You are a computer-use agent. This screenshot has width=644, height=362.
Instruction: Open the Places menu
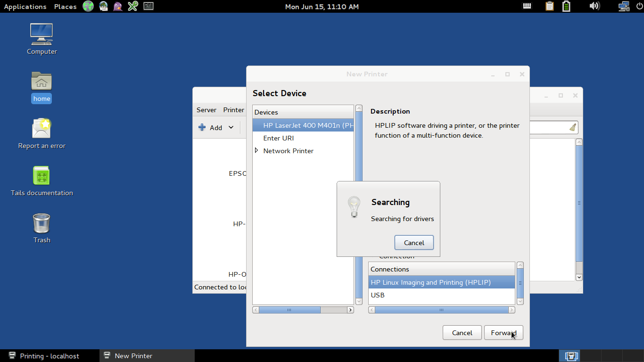click(65, 7)
